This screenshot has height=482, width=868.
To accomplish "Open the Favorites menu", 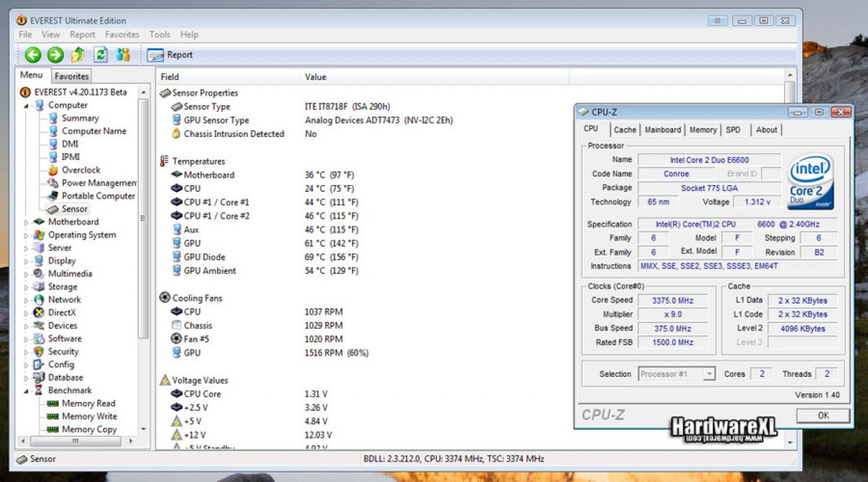I will 122,35.
